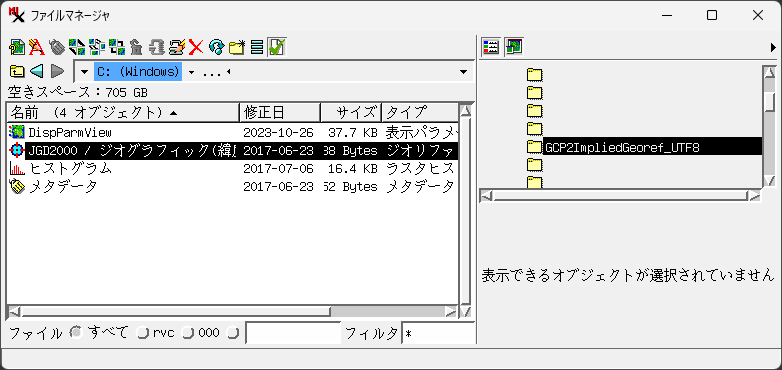Select the すべて file radio button
The image size is (782, 370).
pos(76,333)
